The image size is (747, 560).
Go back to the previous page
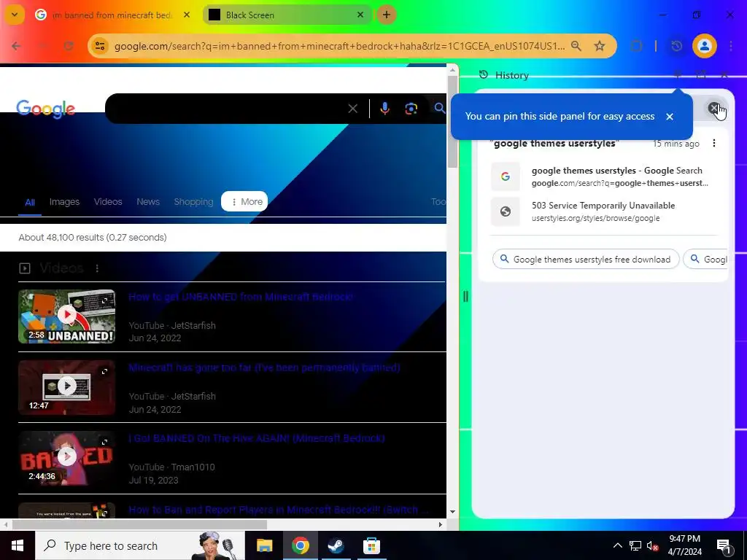pyautogui.click(x=16, y=46)
